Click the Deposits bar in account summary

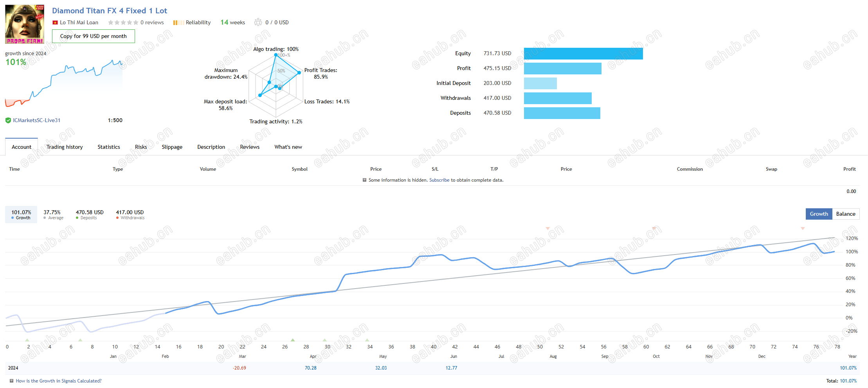coord(562,113)
